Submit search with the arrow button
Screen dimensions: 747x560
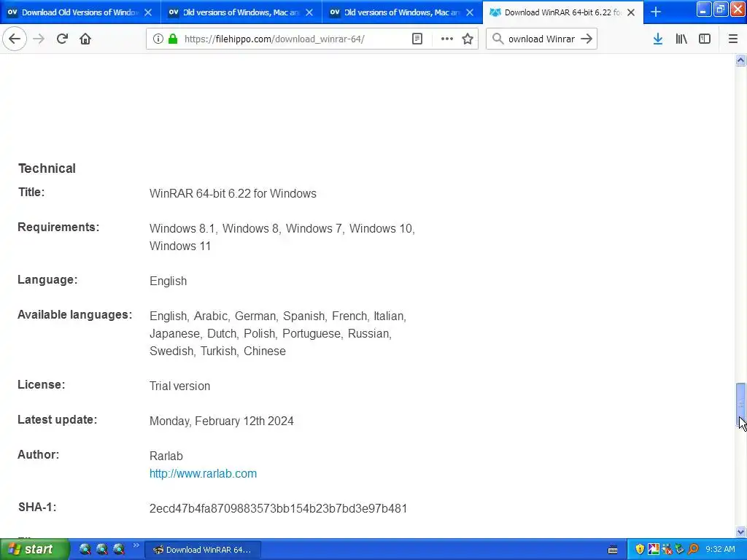point(587,39)
